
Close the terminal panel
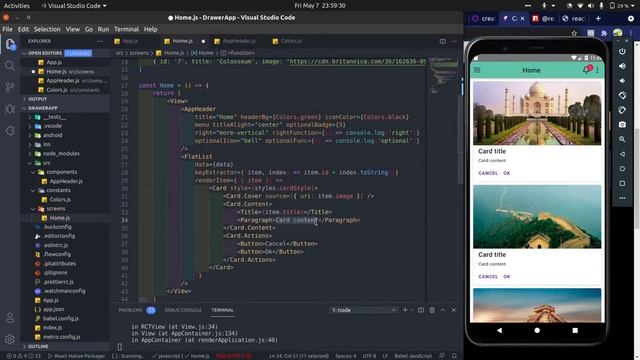pyautogui.click(x=453, y=310)
